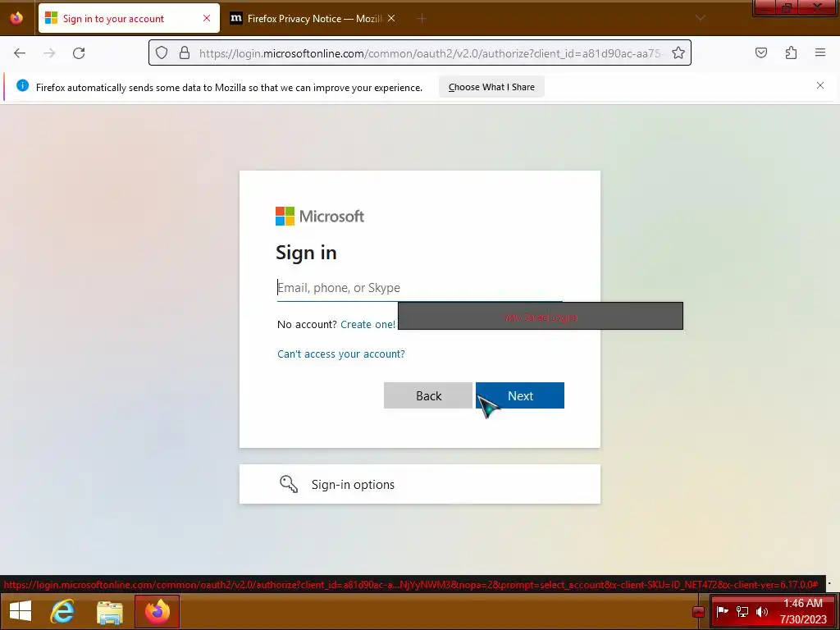Click the key icon beside Sign-in options

(289, 484)
